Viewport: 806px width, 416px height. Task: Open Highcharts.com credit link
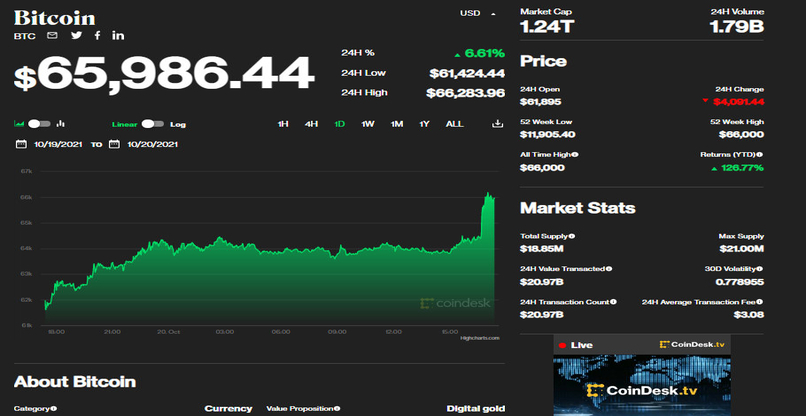[x=478, y=340]
